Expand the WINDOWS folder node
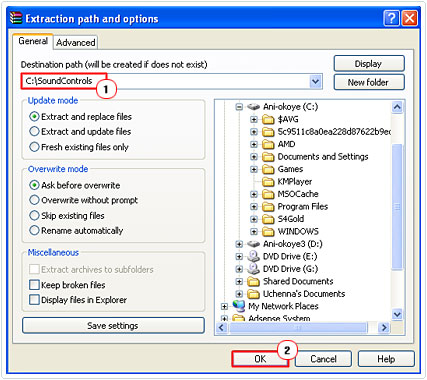Viewport: 427px width, 380px height. pos(254,231)
